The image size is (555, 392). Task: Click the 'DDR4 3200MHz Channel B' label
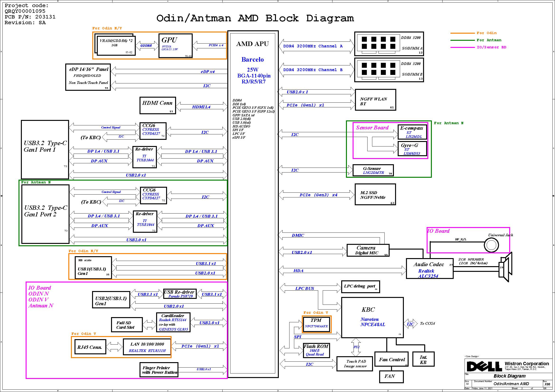[x=313, y=70]
